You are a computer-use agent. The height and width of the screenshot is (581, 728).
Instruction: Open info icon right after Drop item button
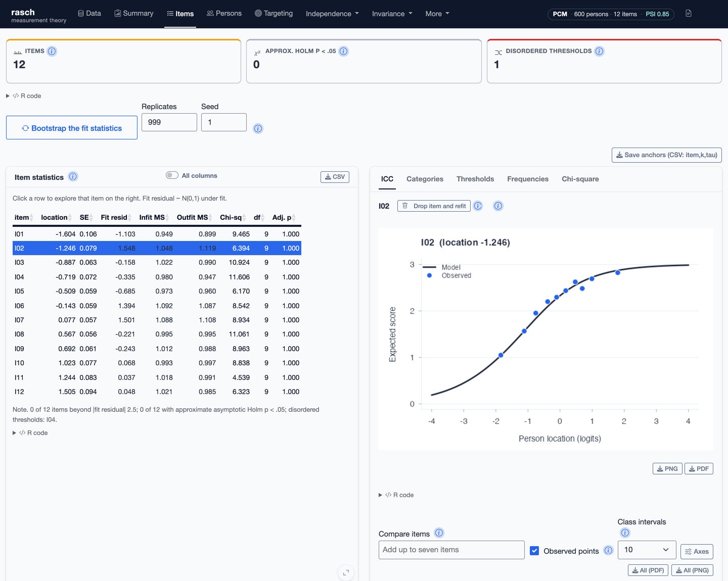478,206
